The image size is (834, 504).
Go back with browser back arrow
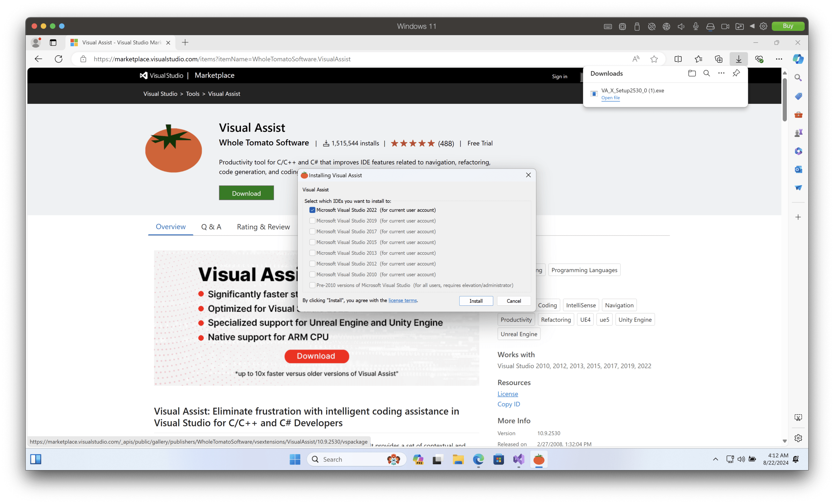(x=38, y=59)
